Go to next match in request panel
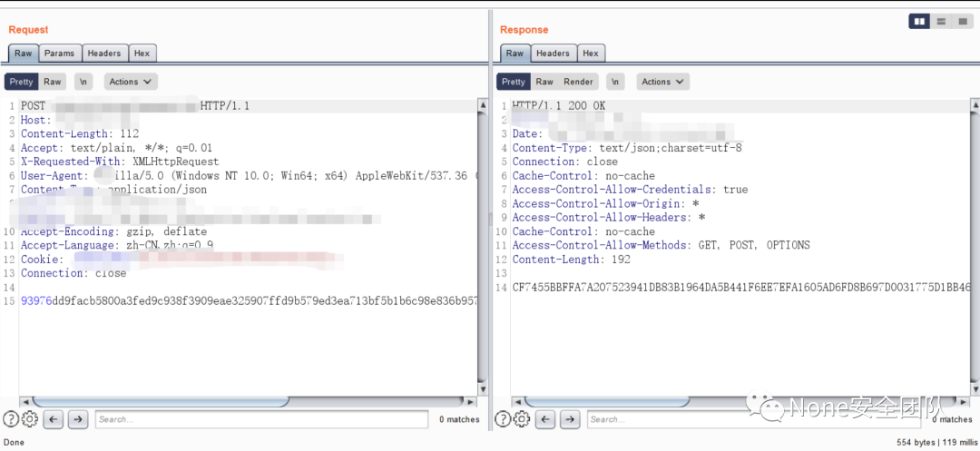The image size is (980, 451). click(77, 419)
